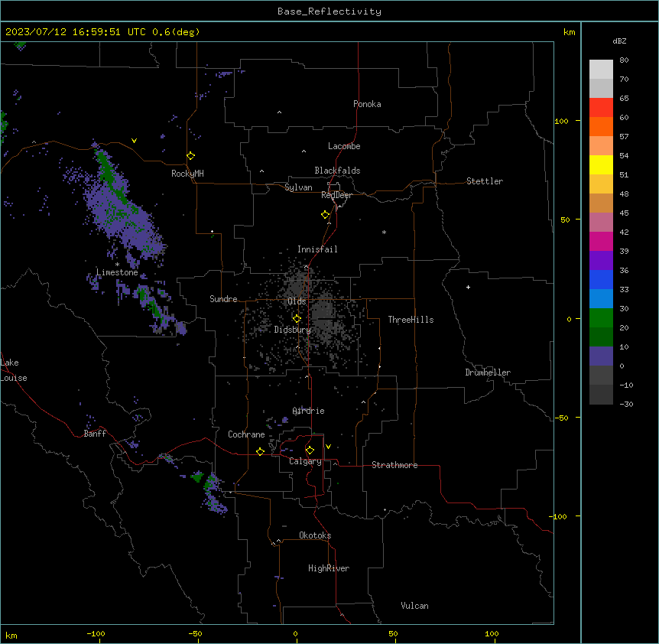Viewport: 659px width, 644px height.
Task: Click the -50 tick on the vertical axis
Action: point(561,418)
